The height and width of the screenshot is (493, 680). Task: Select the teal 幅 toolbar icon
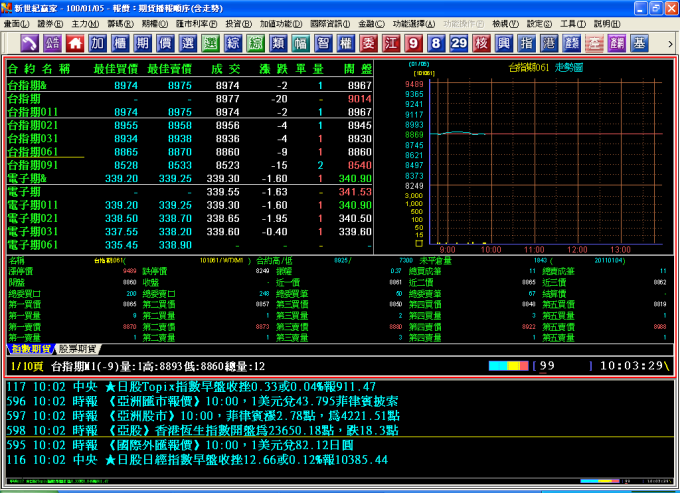click(x=301, y=43)
